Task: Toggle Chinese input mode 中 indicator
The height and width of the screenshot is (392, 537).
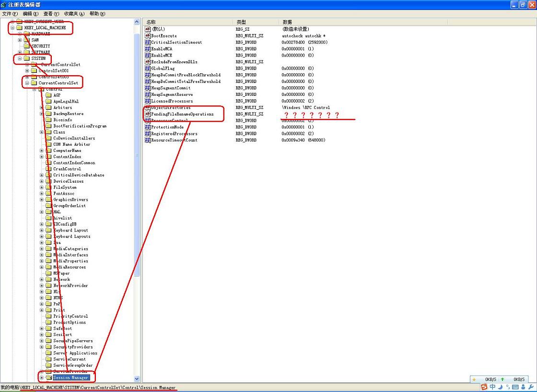Action: click(492, 387)
